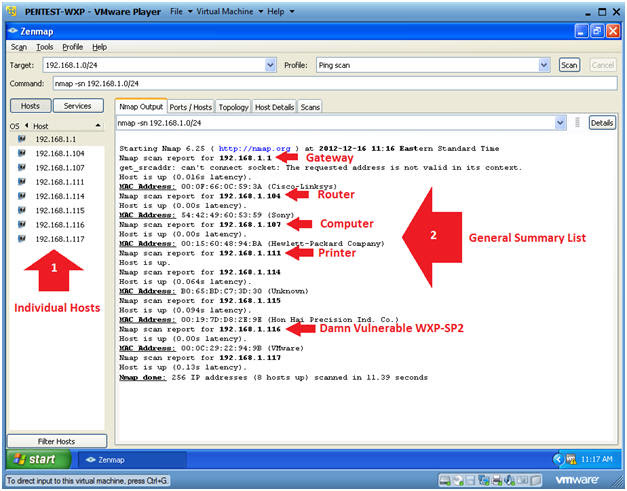Screen dimensions: 627x491
Task: Open the Target dropdown arrow
Action: pos(271,65)
